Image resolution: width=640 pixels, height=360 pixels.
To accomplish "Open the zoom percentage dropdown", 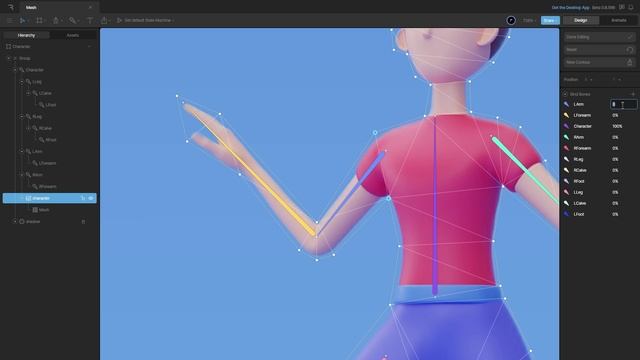I will tap(529, 20).
